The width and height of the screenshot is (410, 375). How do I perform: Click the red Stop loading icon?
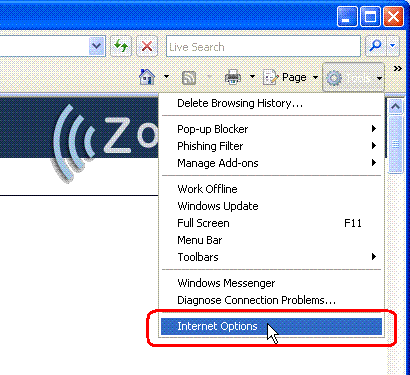[147, 46]
